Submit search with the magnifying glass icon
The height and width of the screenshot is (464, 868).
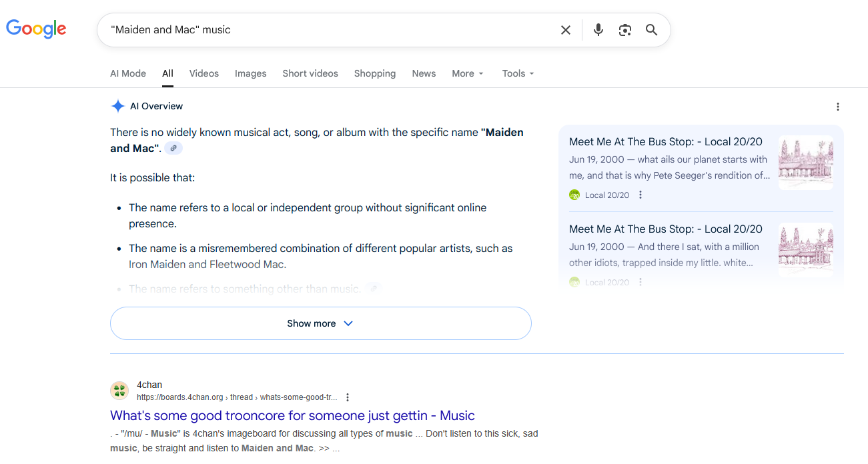[x=652, y=30]
